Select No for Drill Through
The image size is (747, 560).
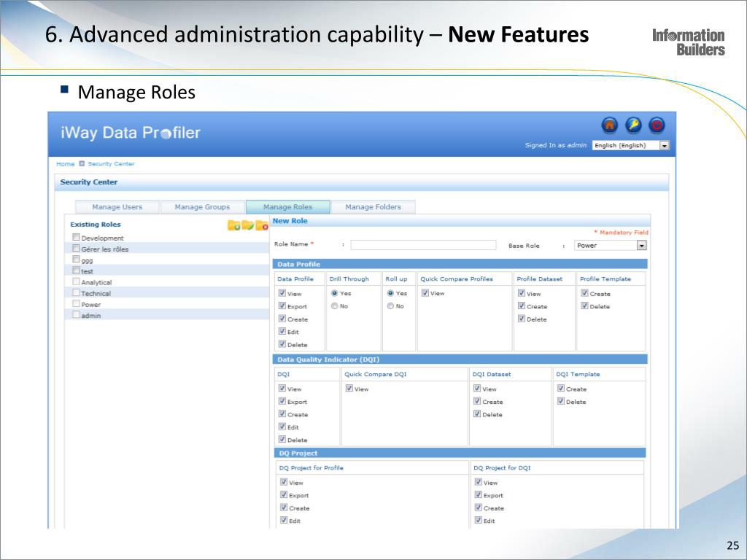(x=334, y=306)
